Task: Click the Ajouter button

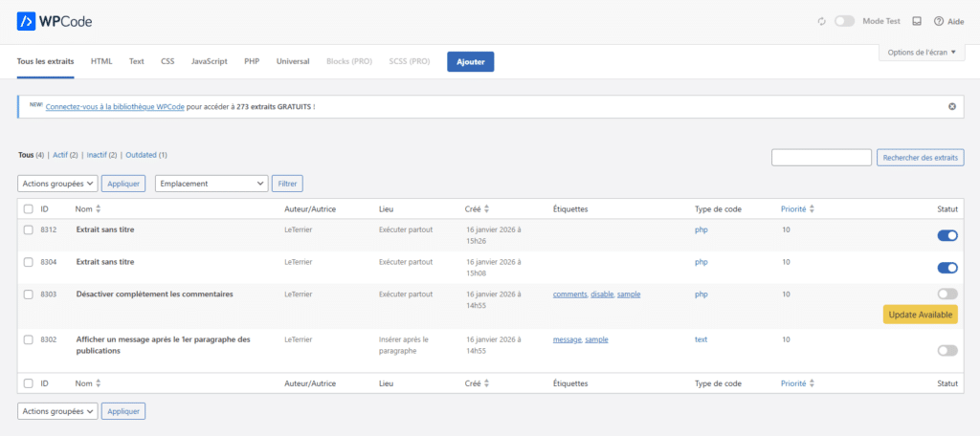Action: point(470,62)
